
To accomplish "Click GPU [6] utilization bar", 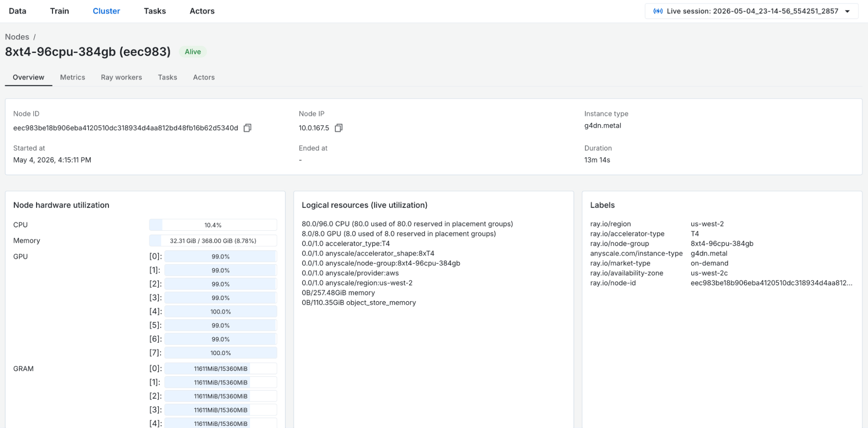I will tap(221, 339).
